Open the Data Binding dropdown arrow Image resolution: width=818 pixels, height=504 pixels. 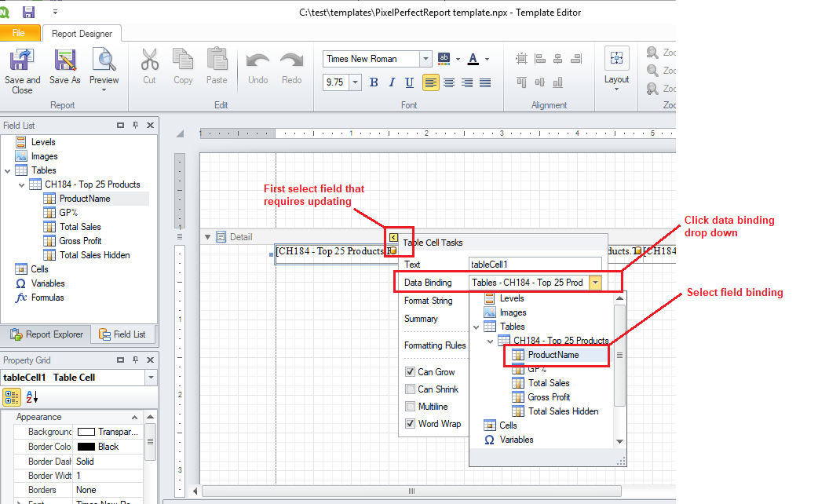point(595,283)
